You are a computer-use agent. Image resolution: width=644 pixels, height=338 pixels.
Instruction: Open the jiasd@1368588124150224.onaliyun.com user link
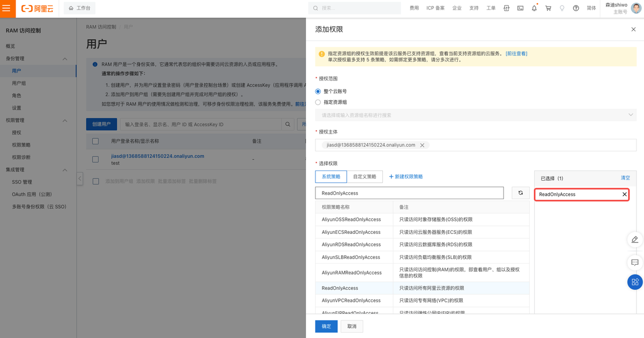[157, 156]
